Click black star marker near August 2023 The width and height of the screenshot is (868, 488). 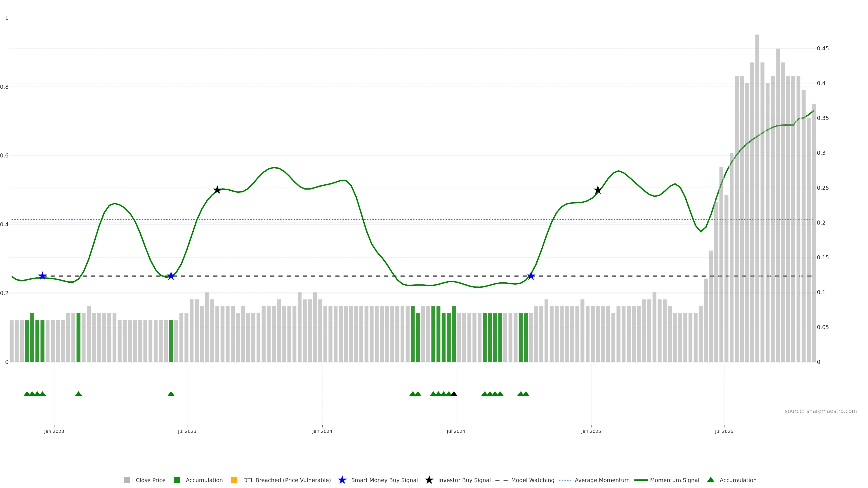click(217, 190)
